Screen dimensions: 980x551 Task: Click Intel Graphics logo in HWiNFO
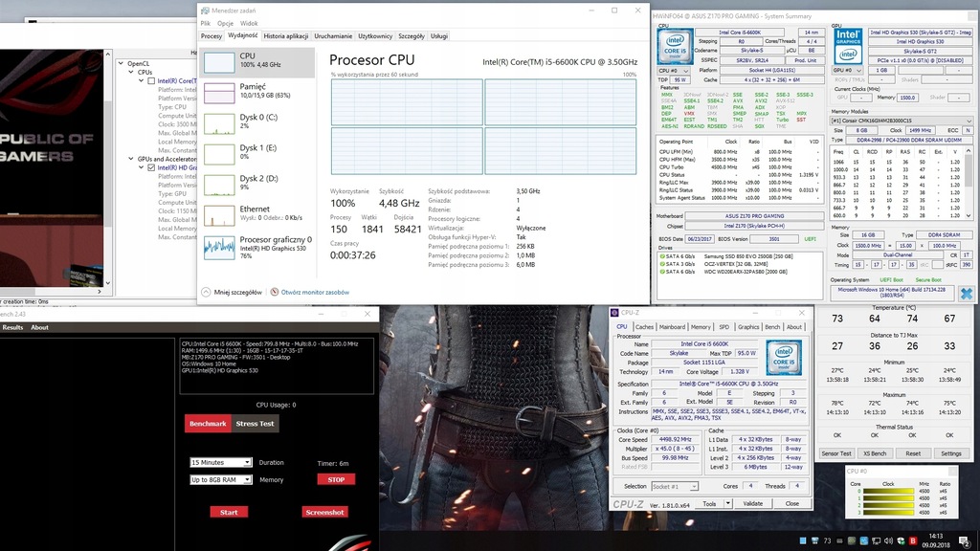pyautogui.click(x=848, y=46)
